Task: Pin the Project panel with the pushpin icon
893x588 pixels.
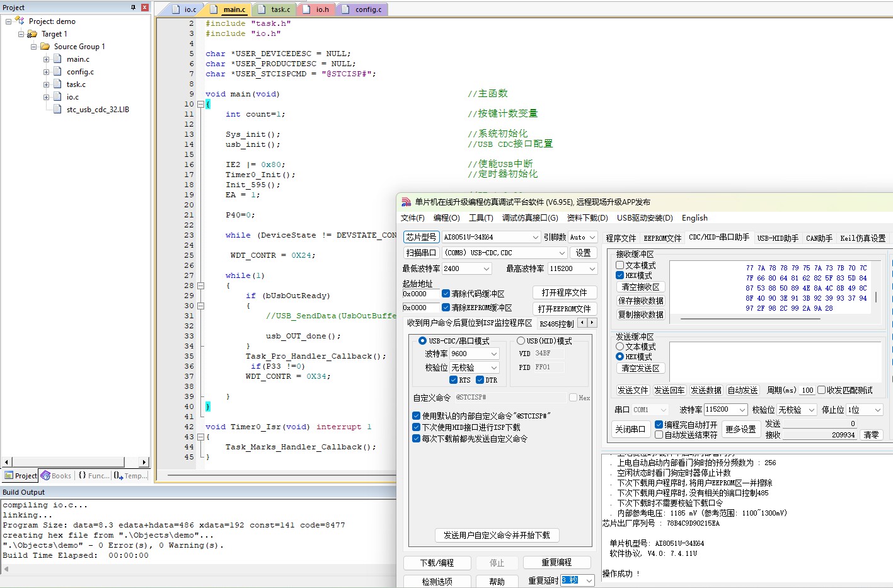Action: tap(133, 8)
